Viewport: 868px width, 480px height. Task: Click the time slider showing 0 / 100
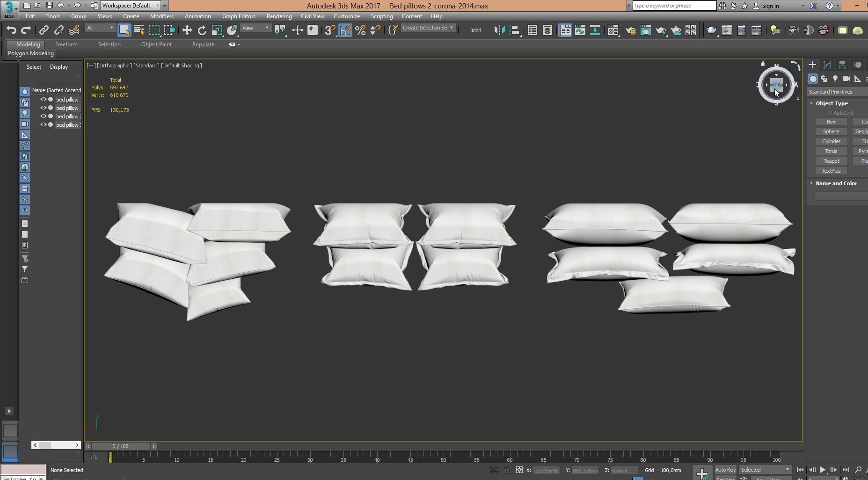point(121,446)
